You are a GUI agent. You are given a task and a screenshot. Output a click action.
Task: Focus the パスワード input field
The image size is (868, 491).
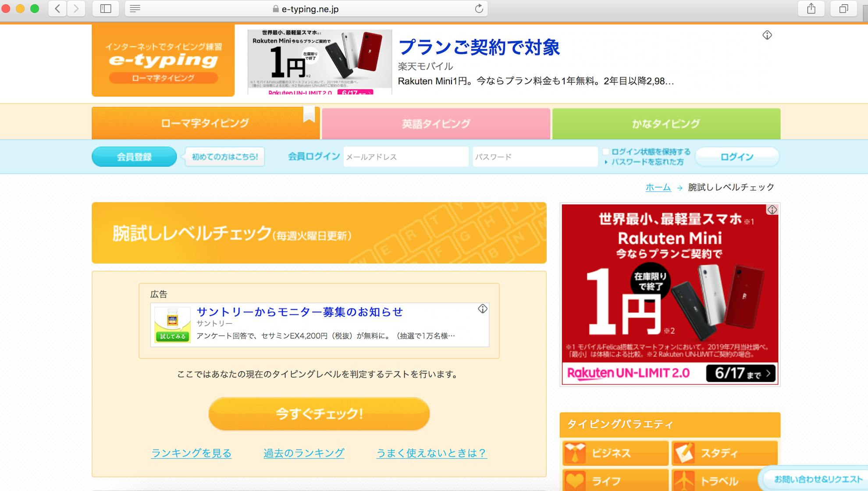pos(535,157)
